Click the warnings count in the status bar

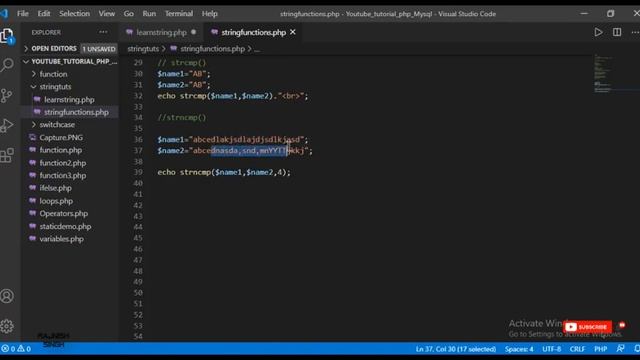pos(24,349)
